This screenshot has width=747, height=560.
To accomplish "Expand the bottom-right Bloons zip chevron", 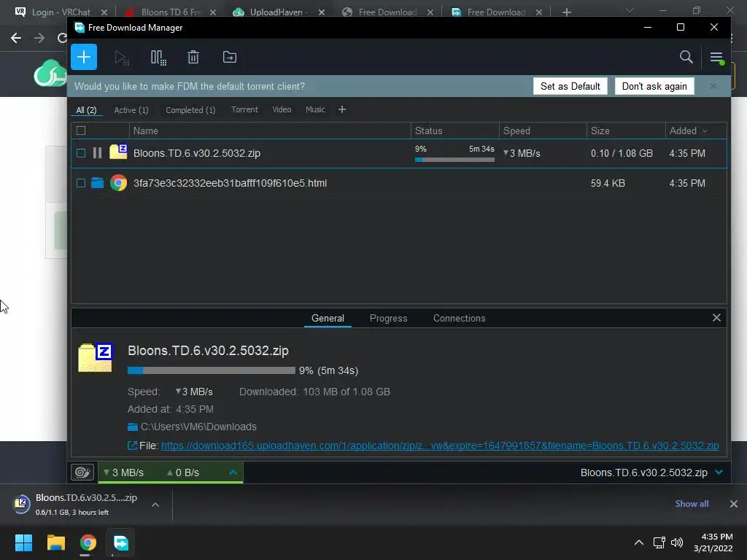I will point(719,472).
